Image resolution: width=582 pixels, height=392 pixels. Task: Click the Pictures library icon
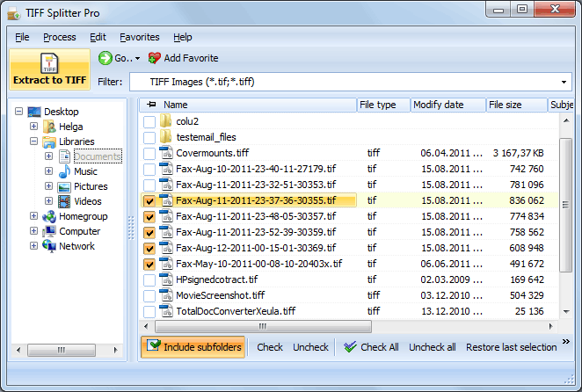(64, 186)
